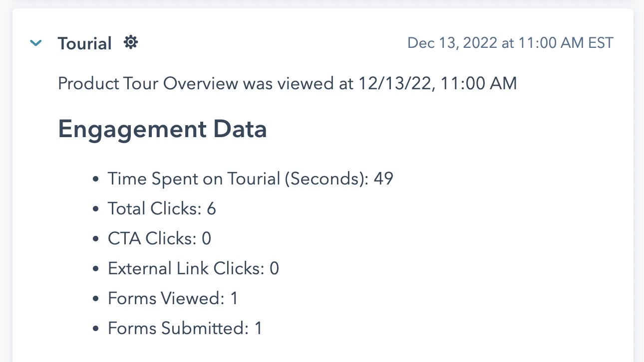Click the CTA Clicks value 0
Viewport: 644px width, 362px height.
click(206, 238)
